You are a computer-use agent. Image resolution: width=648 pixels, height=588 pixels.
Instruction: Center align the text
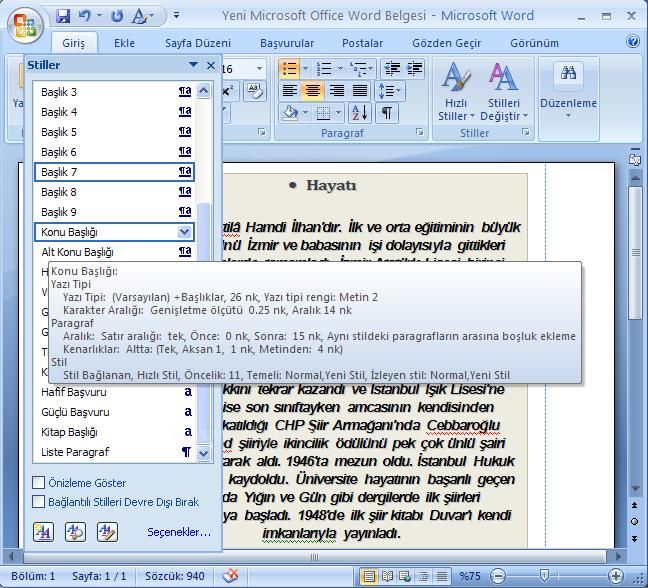(x=312, y=90)
